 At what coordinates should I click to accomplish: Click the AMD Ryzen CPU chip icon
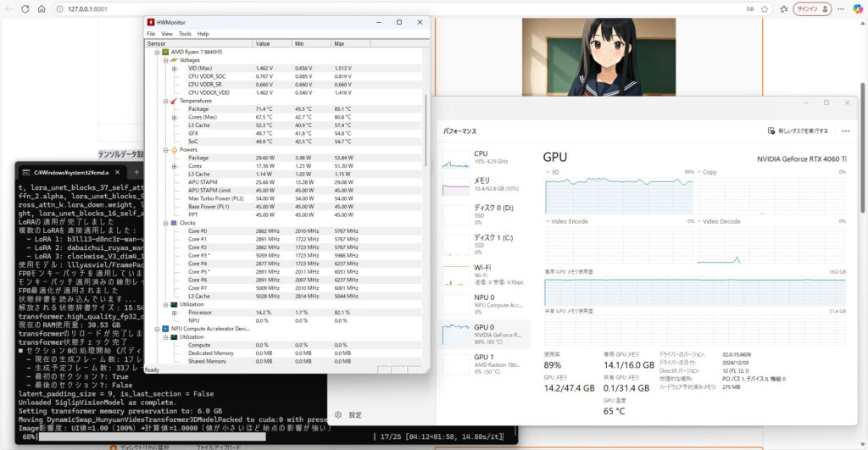(165, 52)
